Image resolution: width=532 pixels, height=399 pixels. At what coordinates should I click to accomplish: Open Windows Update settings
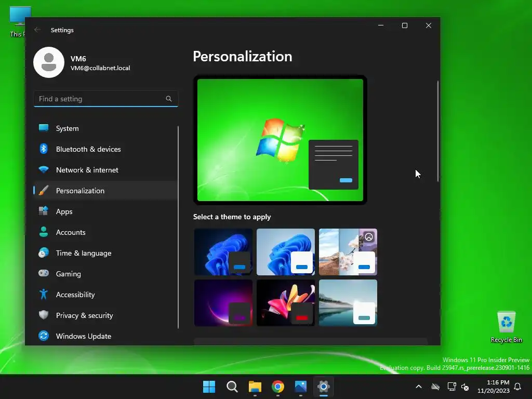tap(105, 336)
